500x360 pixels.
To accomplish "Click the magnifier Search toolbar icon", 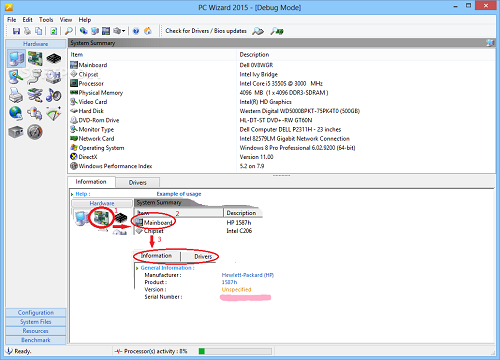I will [69, 31].
